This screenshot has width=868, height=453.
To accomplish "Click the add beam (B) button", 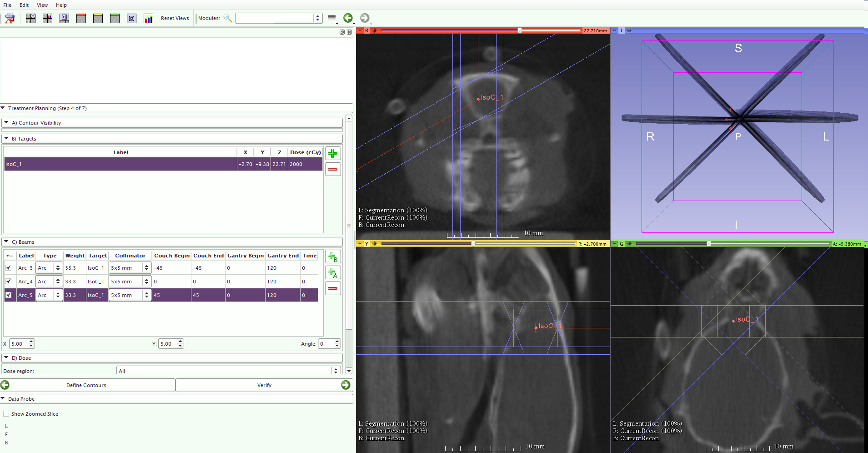I will pyautogui.click(x=333, y=257).
